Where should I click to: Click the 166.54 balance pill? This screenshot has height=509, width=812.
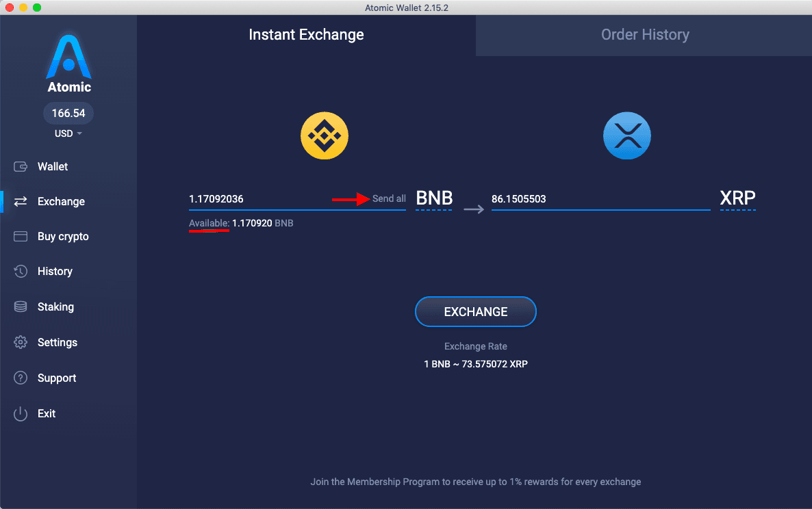click(x=68, y=113)
